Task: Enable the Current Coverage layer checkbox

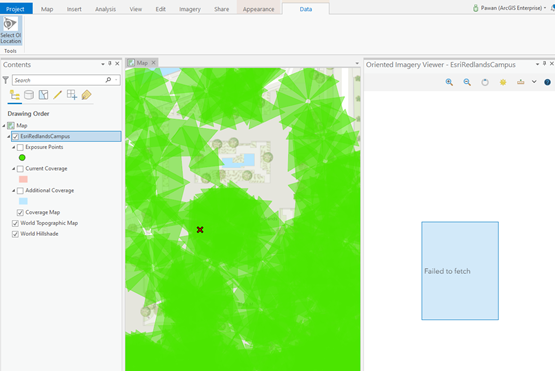Action: [21, 169]
